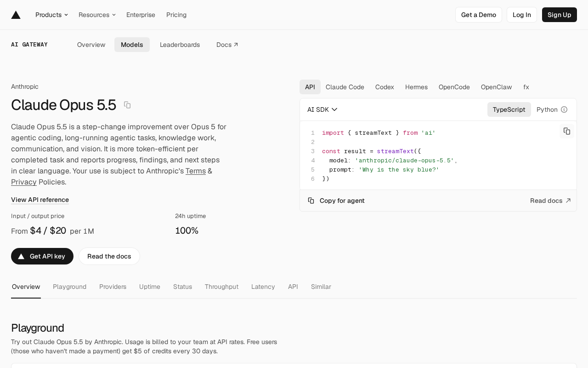Switch to the Claude Code tab
This screenshot has height=368, width=588.
(x=345, y=87)
